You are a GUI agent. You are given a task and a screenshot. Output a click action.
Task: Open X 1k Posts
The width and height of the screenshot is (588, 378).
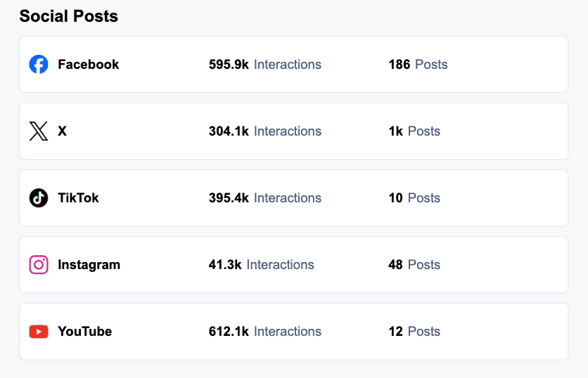(x=414, y=131)
